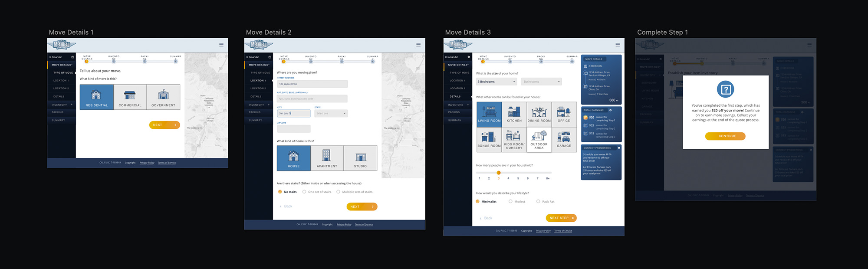Viewport: 868px width, 269px height.
Task: Go Back in Move Details 3 frame
Action: 486,218
